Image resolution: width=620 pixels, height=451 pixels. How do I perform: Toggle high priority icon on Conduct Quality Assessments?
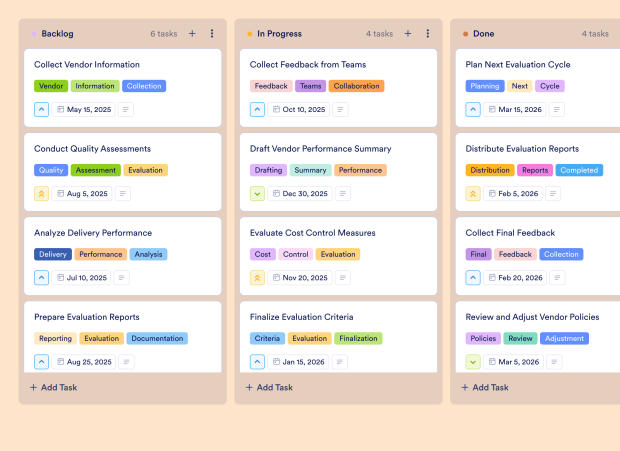pos(41,194)
